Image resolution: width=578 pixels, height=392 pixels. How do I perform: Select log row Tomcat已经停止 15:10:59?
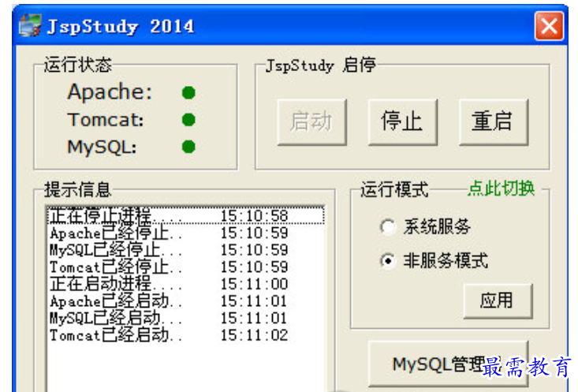point(186,267)
